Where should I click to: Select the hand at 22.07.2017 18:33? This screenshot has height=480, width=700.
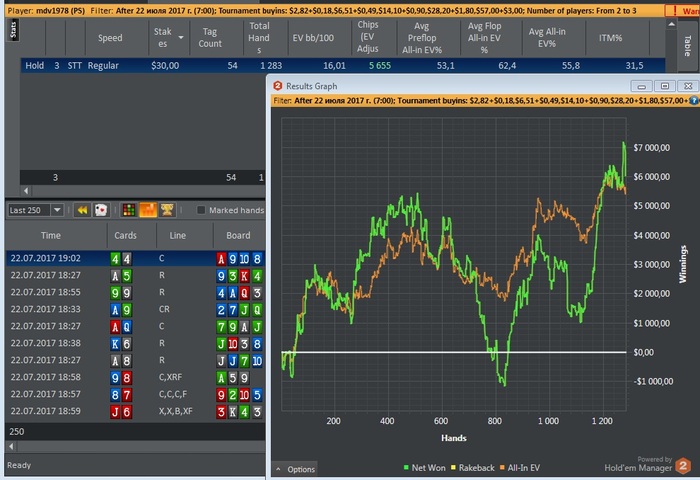[x=135, y=309]
